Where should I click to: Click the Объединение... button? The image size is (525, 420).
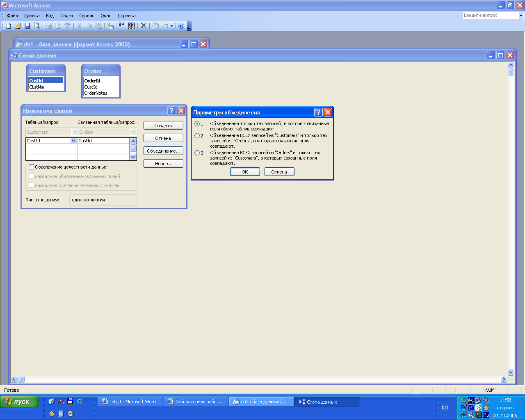163,151
